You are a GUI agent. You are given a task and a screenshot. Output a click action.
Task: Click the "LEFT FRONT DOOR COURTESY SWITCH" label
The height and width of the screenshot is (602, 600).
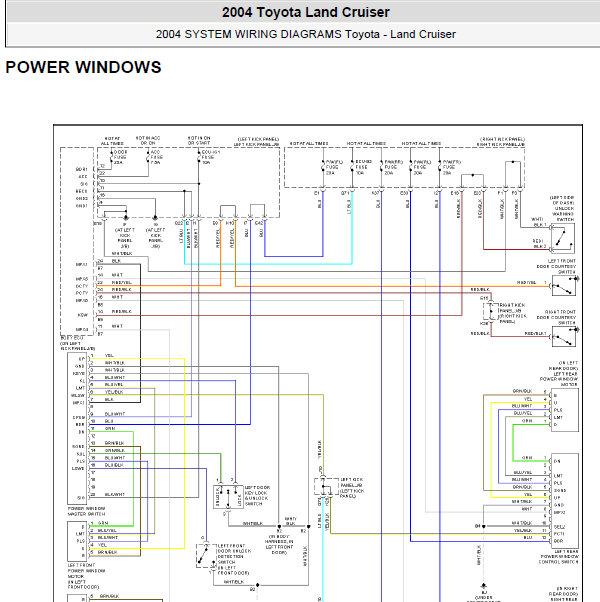point(556,266)
